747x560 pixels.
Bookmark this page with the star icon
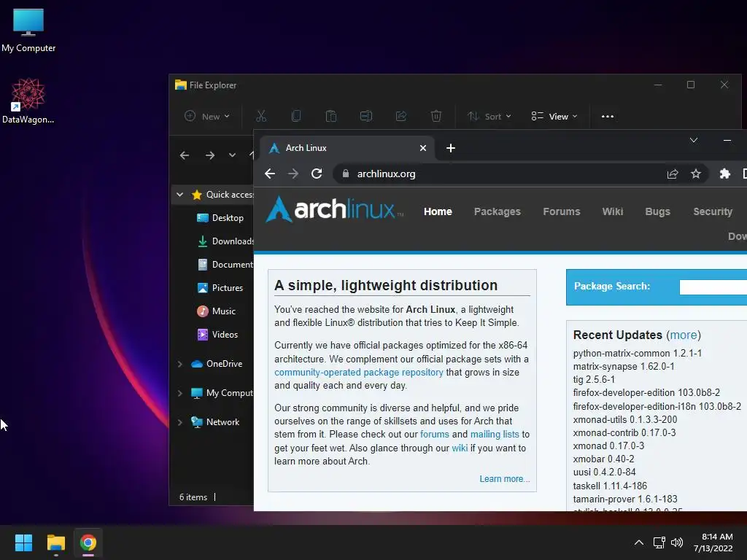click(696, 174)
